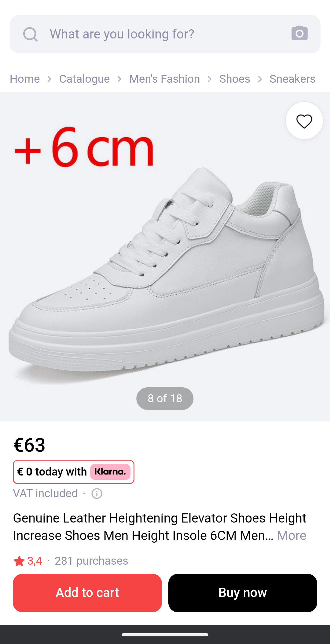Screen dimensions: 330x644
Task: Open VAT info circle icon
Action: click(x=97, y=494)
